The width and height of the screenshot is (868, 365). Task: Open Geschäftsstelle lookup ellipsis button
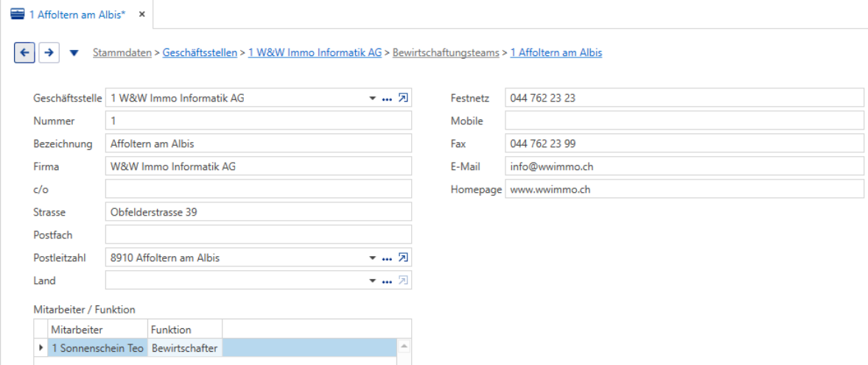coord(387,99)
